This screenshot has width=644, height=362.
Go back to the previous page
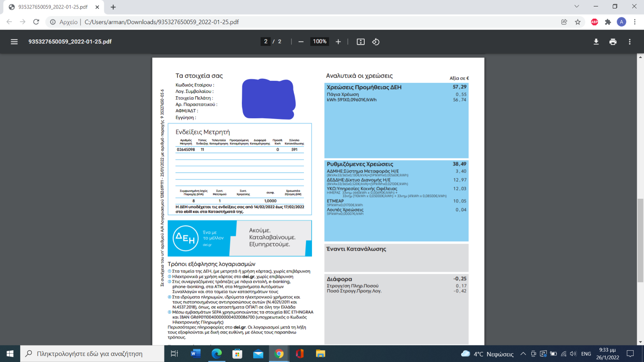pos(9,22)
